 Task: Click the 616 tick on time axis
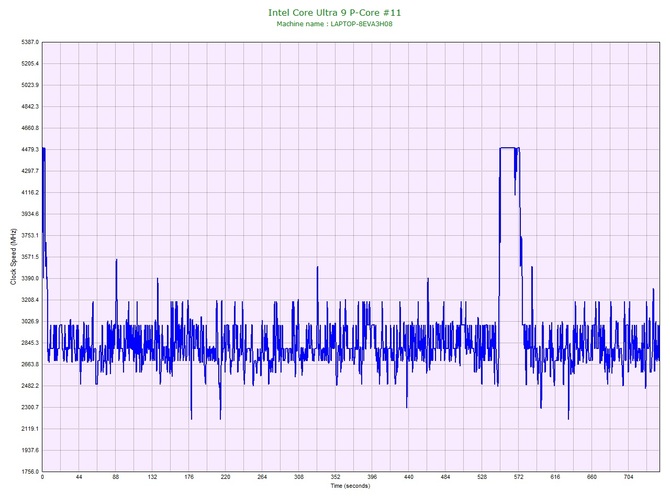[x=555, y=477]
